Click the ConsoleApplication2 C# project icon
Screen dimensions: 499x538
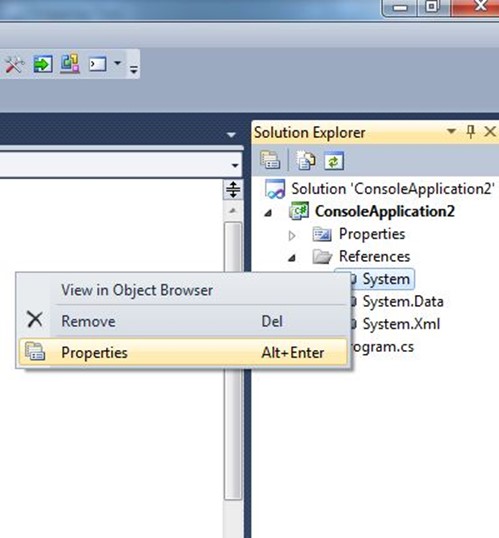coord(299,211)
